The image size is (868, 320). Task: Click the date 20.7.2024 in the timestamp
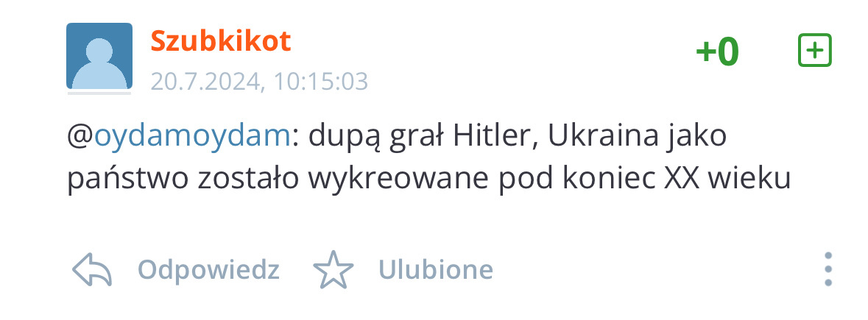coord(206,81)
